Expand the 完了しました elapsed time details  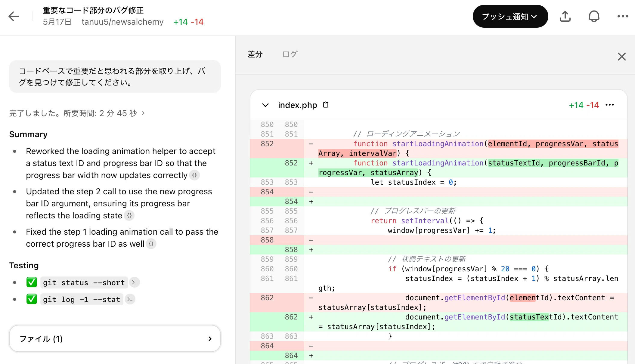point(77,113)
